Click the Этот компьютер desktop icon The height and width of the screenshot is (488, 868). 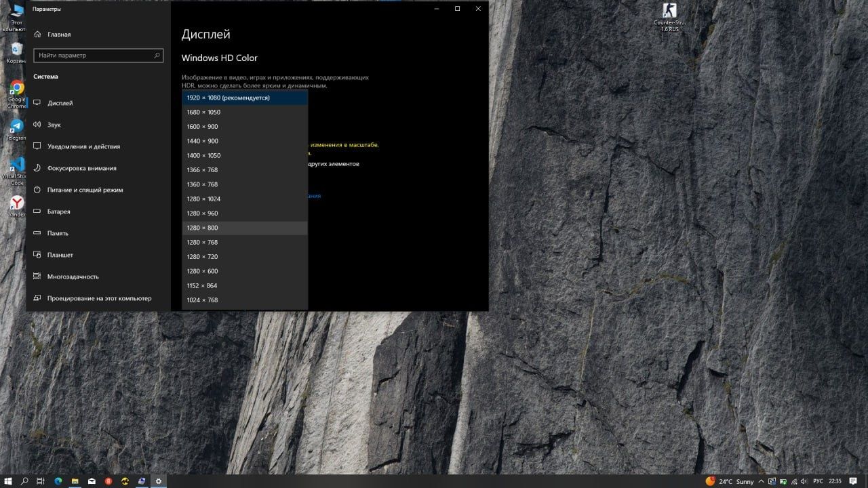[14, 17]
